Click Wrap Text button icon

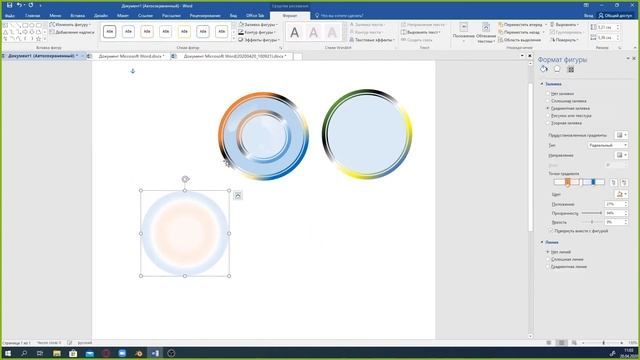pyautogui.click(x=486, y=28)
